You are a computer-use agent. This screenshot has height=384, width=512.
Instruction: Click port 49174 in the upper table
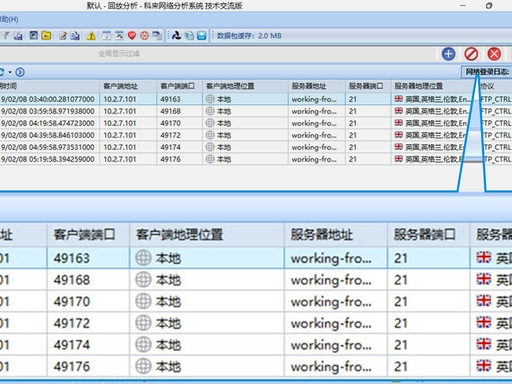[x=170, y=147]
